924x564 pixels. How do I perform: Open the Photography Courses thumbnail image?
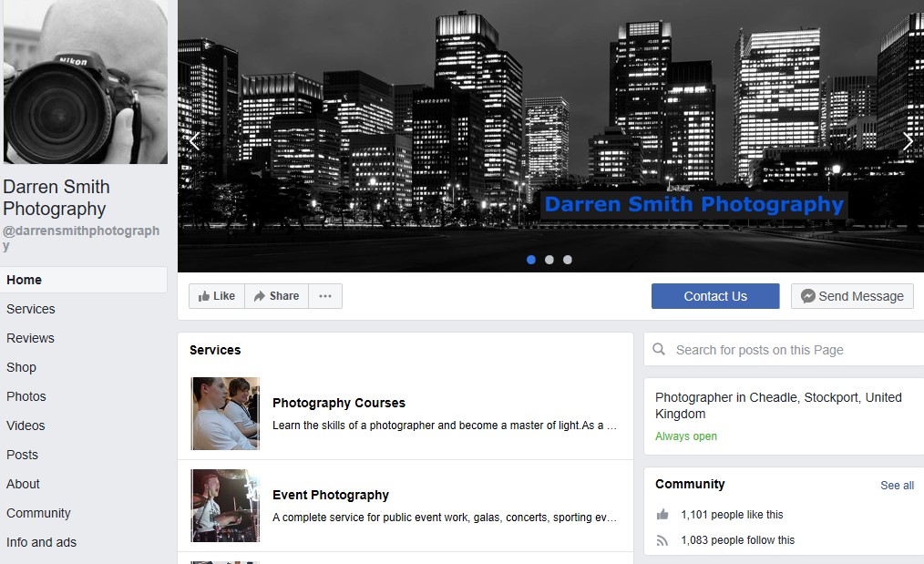pos(225,414)
